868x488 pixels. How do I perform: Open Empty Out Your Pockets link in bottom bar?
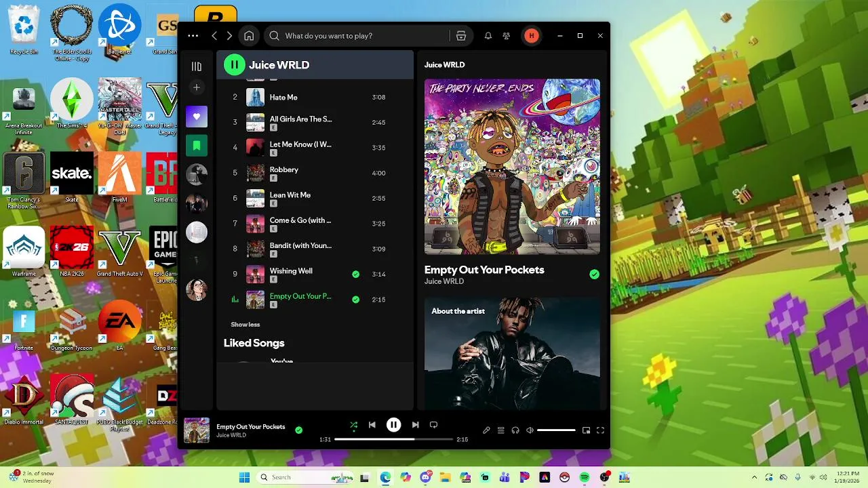[x=251, y=427]
